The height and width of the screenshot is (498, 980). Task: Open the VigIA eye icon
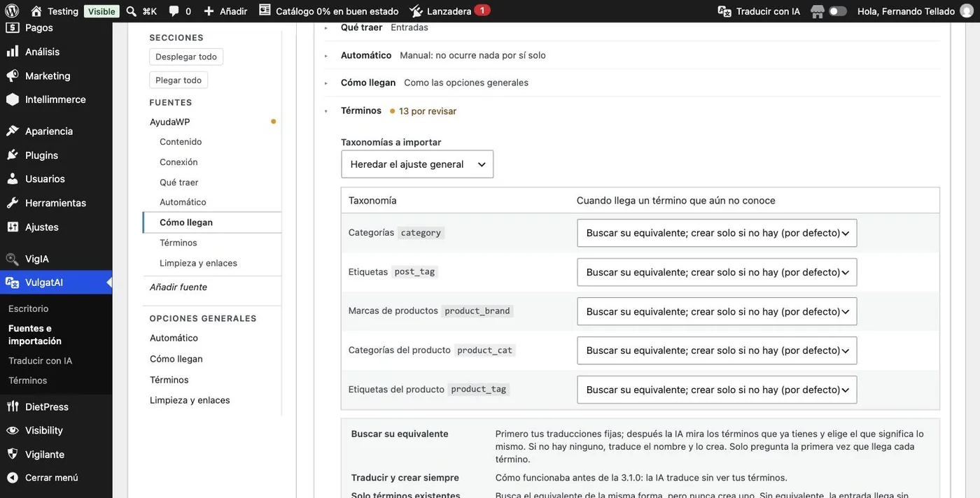[x=13, y=259]
